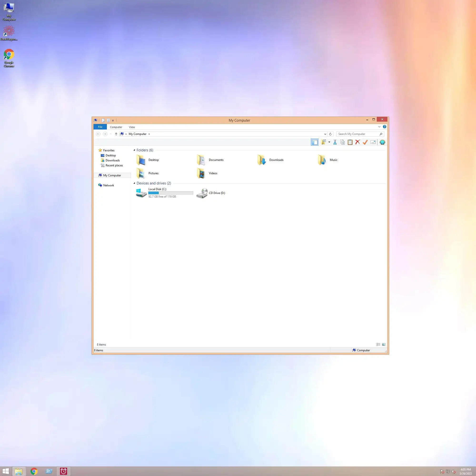Open the View ribbon tab

pos(132,127)
